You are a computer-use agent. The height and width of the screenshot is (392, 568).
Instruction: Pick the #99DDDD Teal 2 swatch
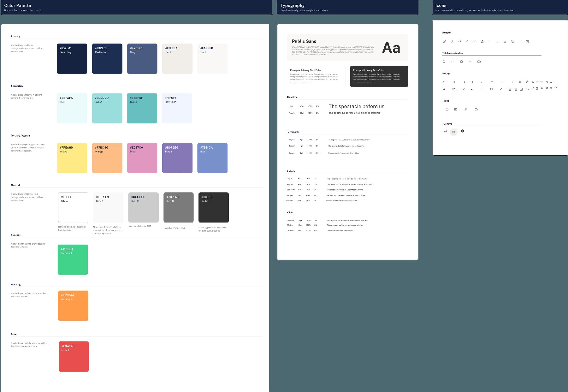point(107,108)
